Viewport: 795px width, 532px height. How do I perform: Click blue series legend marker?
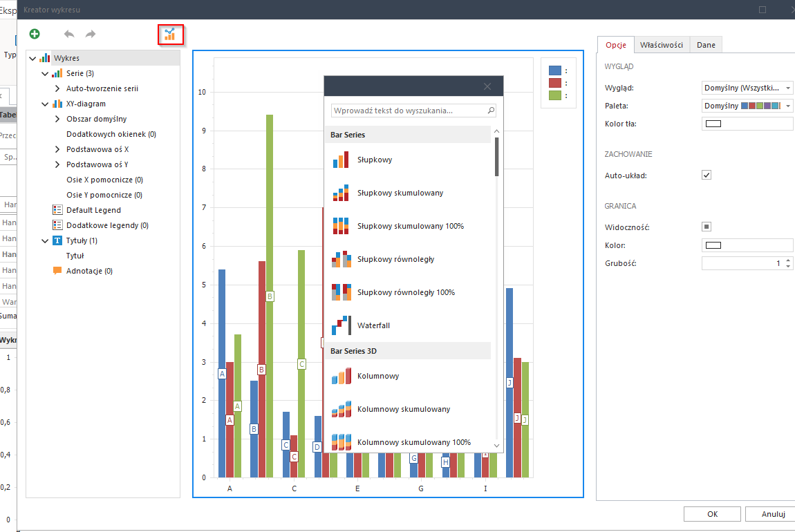pos(554,70)
